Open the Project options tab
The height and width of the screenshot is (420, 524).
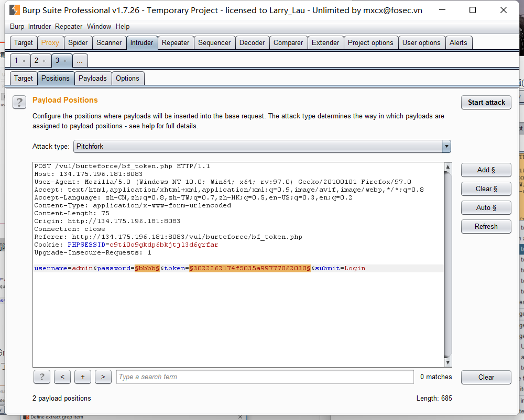(x=370, y=43)
